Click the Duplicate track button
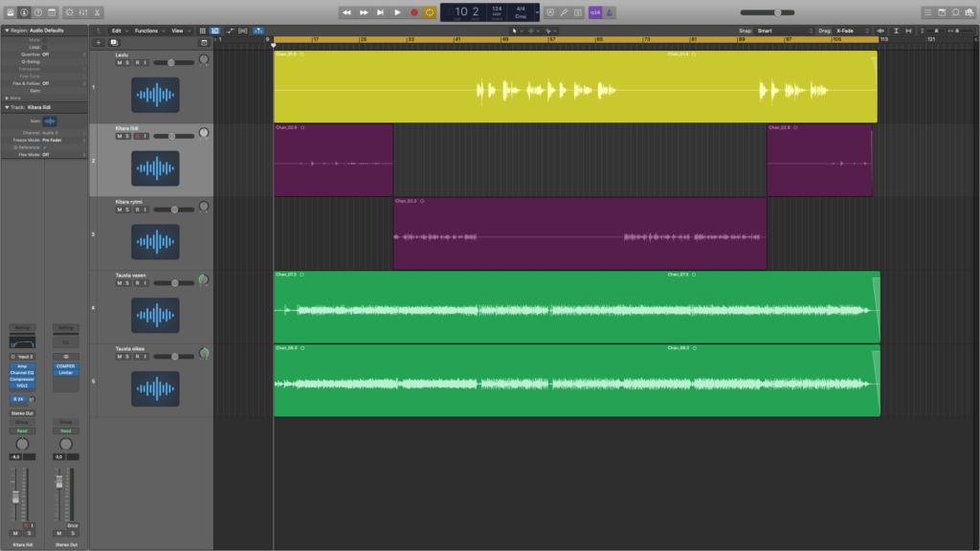 [x=114, y=42]
